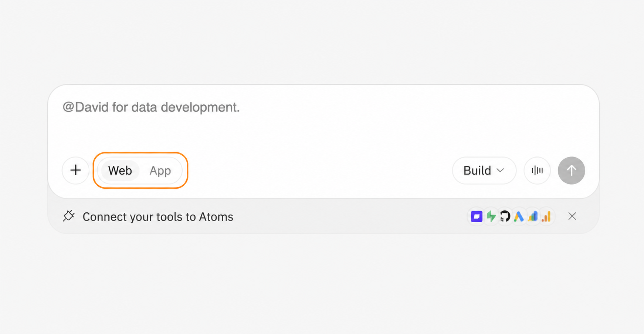Open 'Connect your tools to Atoms' link
644x334 pixels.
158,217
